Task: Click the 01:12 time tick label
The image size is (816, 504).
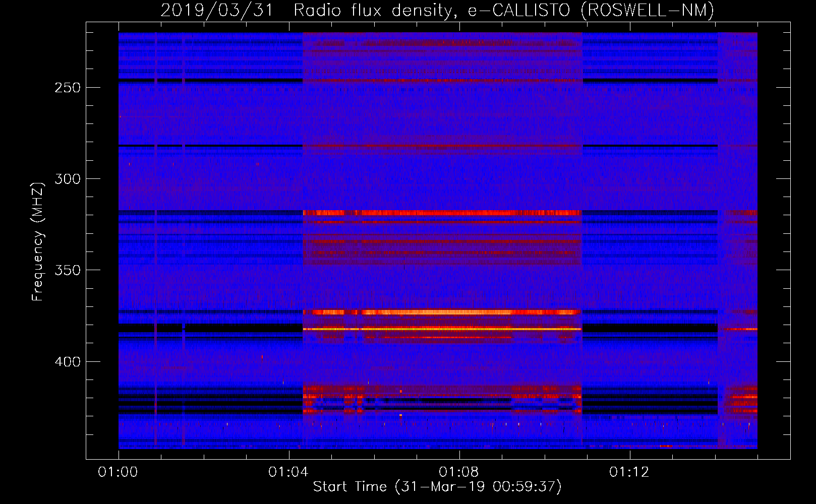Action: coord(629,472)
